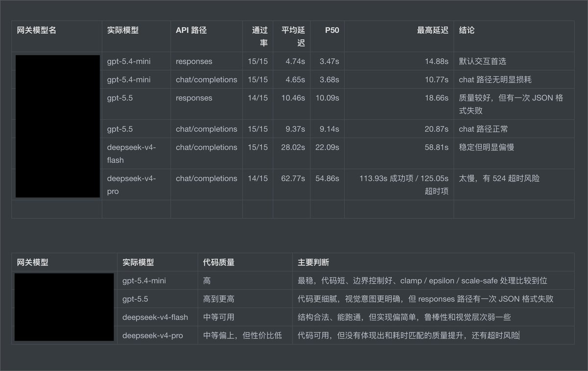Select the 高到更高 code quality cell
The height and width of the screenshot is (371, 588).
pyautogui.click(x=219, y=299)
